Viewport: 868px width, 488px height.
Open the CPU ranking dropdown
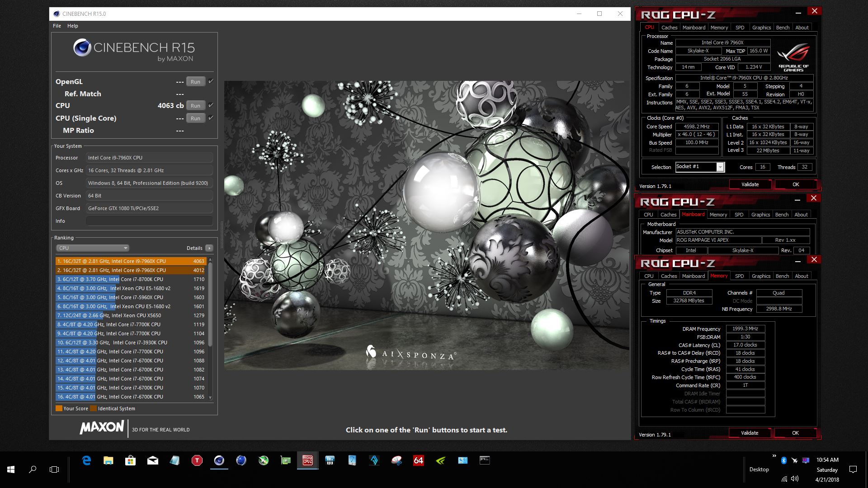pos(93,248)
